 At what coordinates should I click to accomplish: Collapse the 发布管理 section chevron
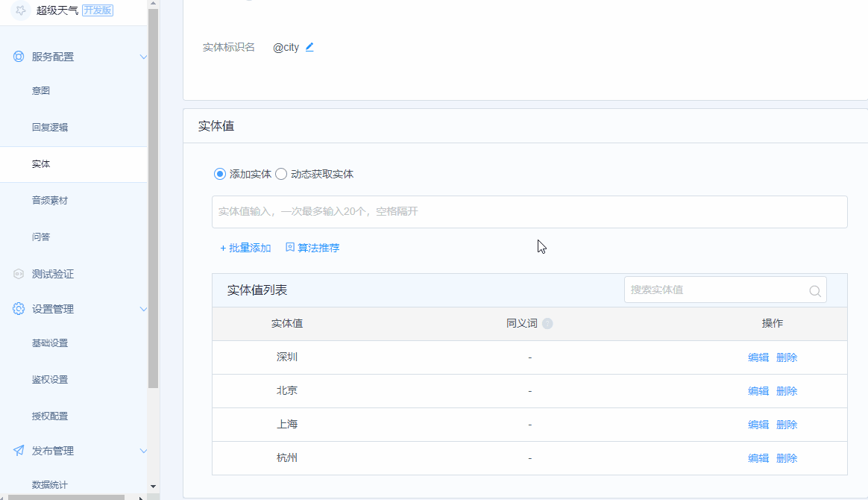[143, 451]
